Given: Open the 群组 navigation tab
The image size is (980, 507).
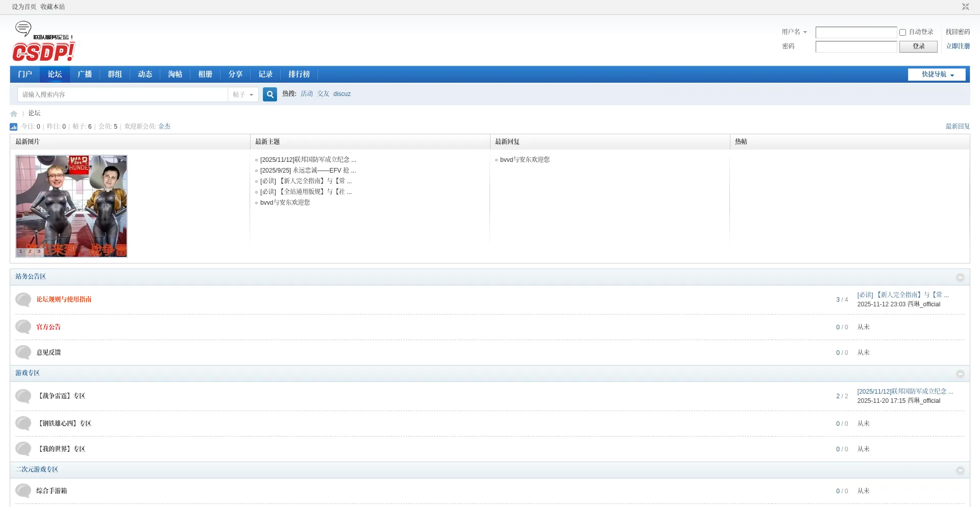Looking at the screenshot, I should click(x=115, y=75).
